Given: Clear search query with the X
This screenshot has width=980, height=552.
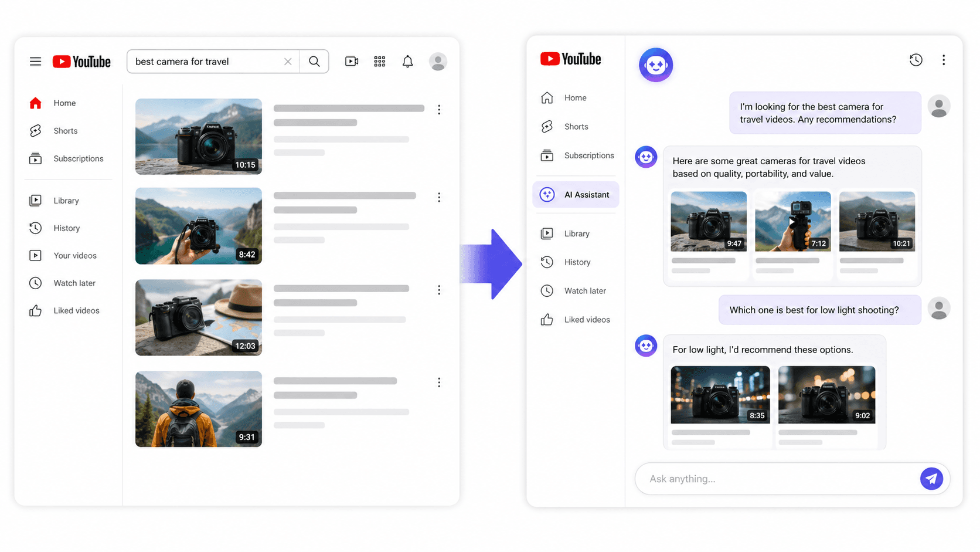Looking at the screenshot, I should [288, 61].
